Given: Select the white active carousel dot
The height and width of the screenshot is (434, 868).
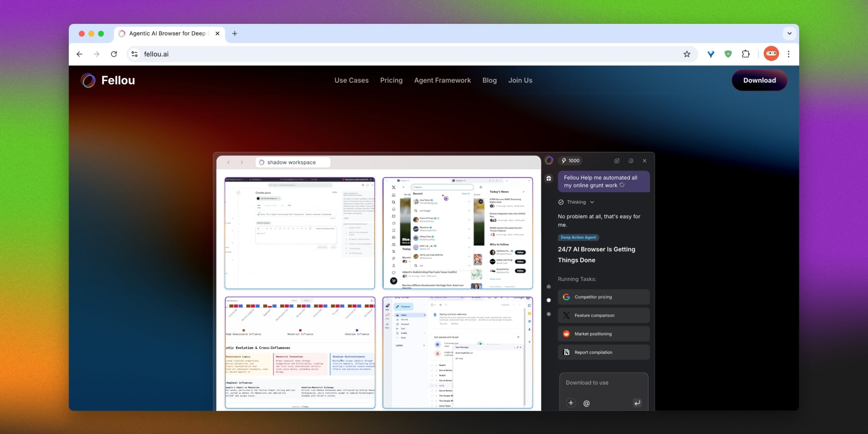Looking at the screenshot, I should click(549, 300).
